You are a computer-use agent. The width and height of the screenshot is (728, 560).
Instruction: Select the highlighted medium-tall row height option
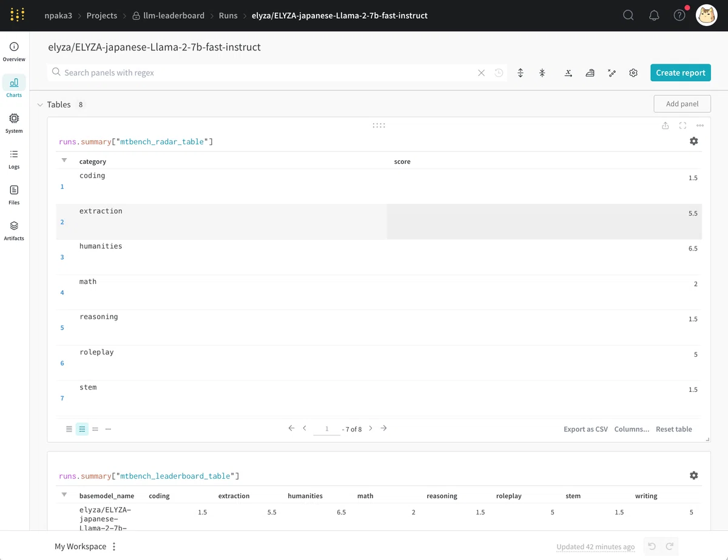point(82,429)
